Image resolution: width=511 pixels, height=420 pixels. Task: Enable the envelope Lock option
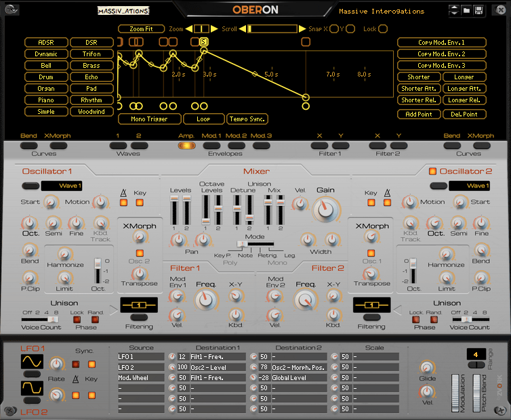coord(383,29)
